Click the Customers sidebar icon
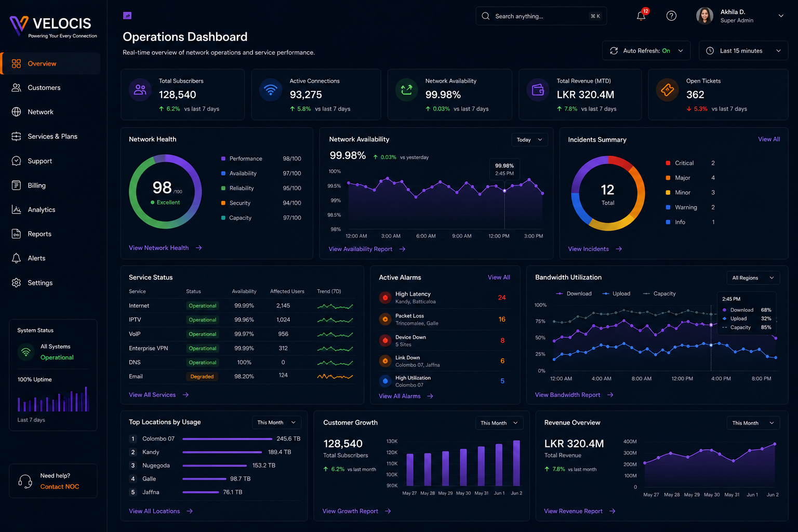The height and width of the screenshot is (532, 798). [16, 88]
